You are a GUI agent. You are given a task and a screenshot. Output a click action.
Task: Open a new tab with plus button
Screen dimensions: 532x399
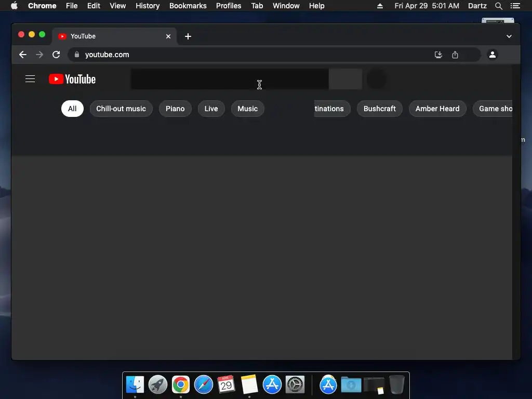tap(188, 36)
